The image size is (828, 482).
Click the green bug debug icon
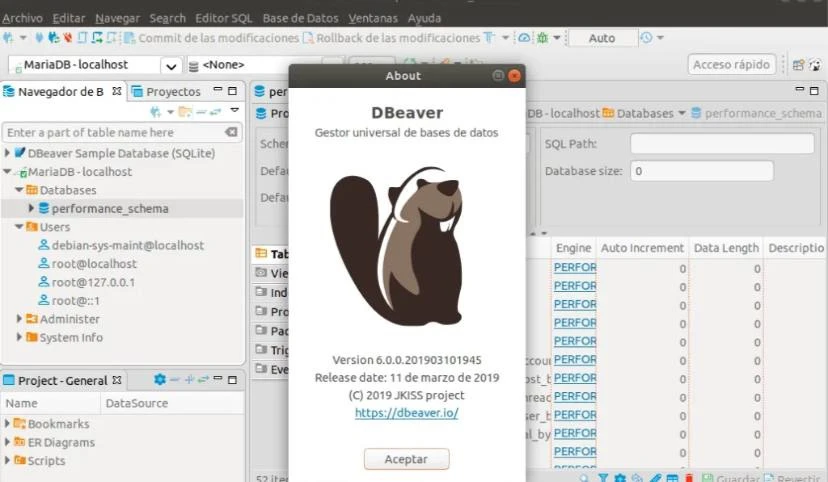click(x=542, y=38)
